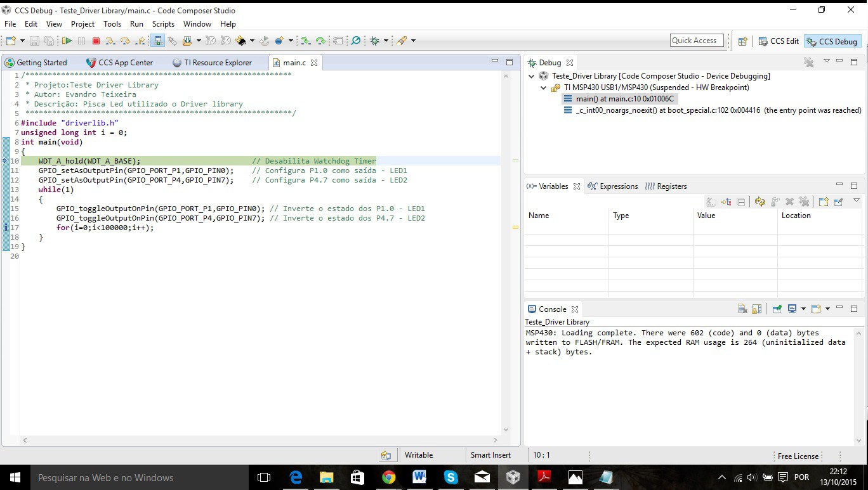Open the Debug bug icon dropdown arrow

pyautogui.click(x=386, y=41)
